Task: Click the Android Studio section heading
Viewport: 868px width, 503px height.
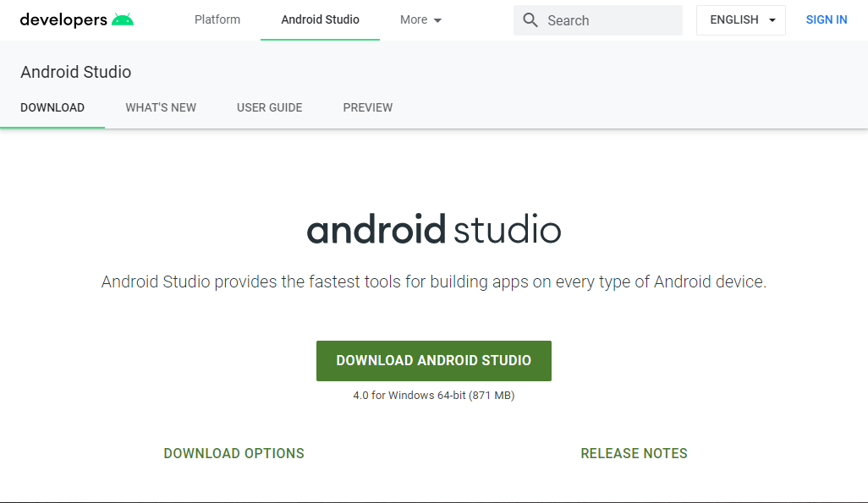Action: (76, 72)
